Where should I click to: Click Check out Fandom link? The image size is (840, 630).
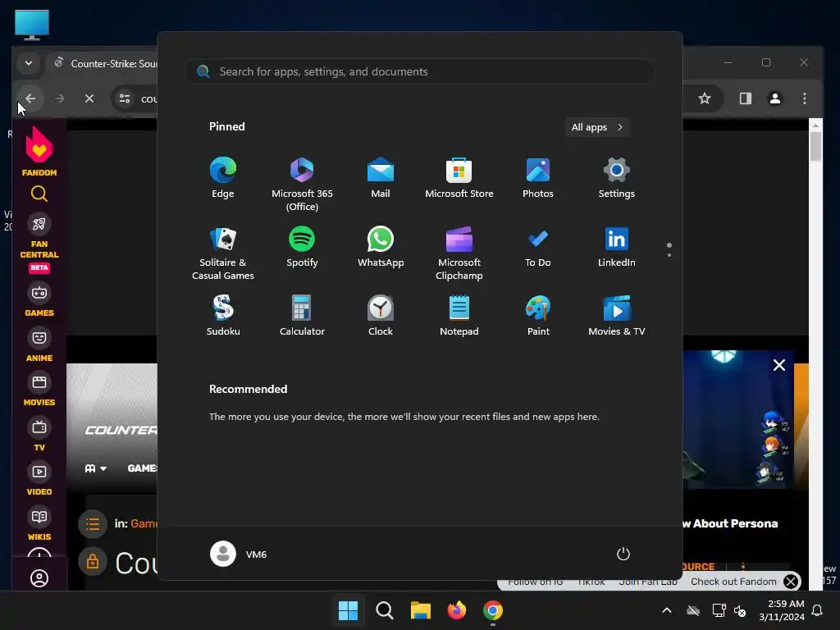pyautogui.click(x=733, y=582)
